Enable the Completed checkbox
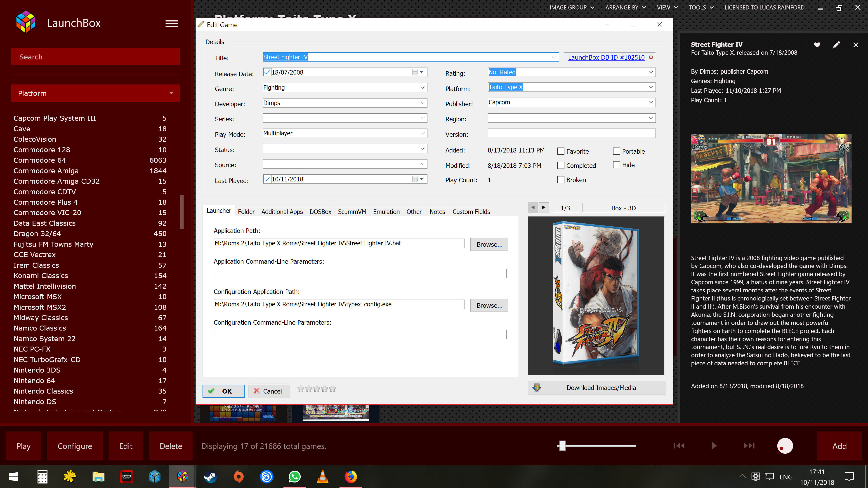Screen dimensions: 868x488 (x=561, y=165)
